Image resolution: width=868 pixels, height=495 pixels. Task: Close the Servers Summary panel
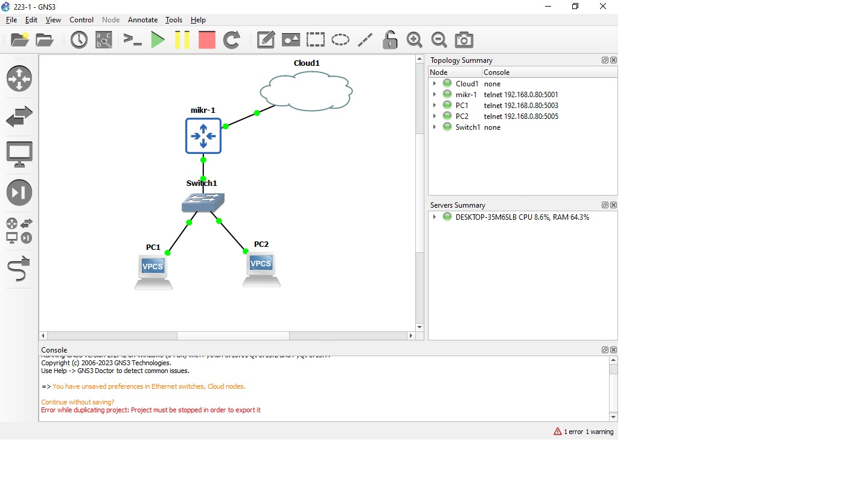[613, 205]
